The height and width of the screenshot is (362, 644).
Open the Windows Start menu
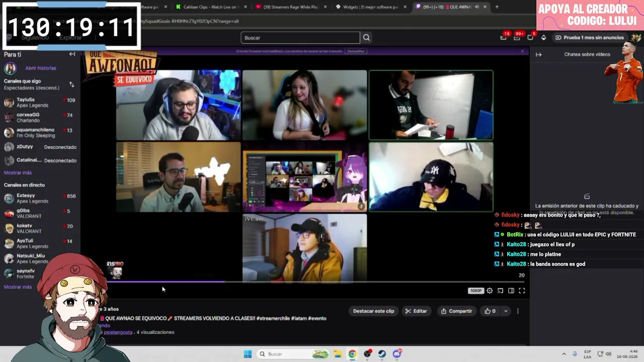point(248,354)
